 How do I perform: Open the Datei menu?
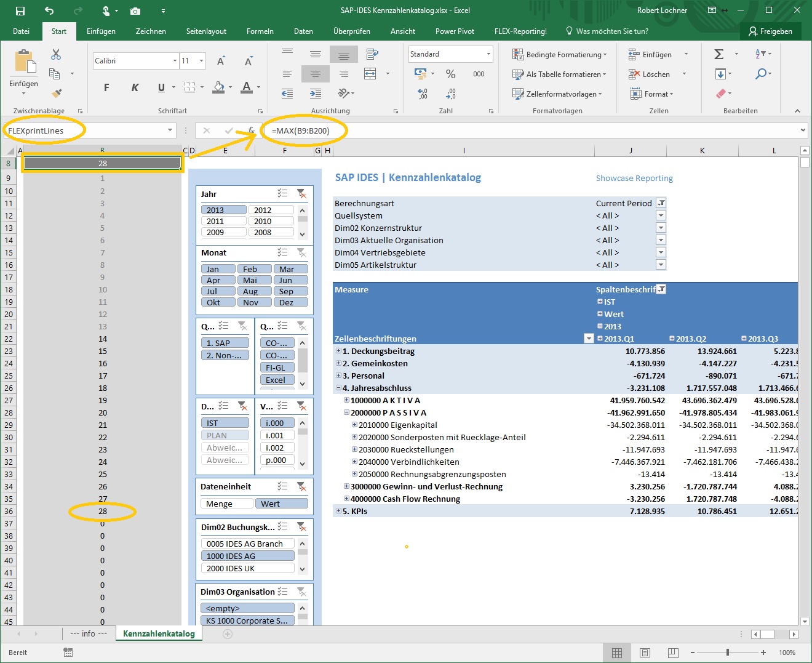coord(22,31)
